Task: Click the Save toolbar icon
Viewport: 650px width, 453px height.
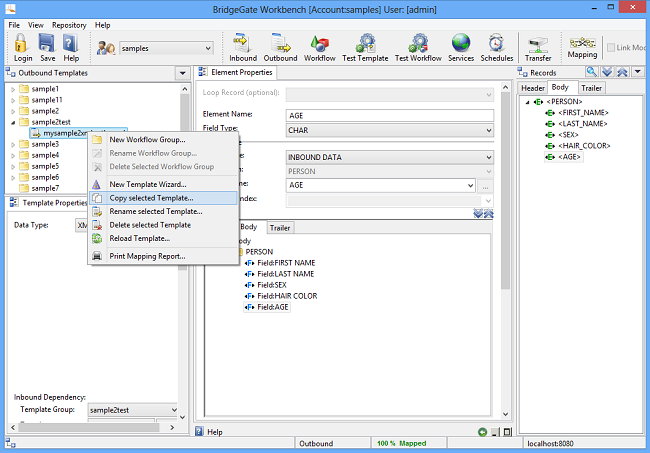Action: point(47,48)
